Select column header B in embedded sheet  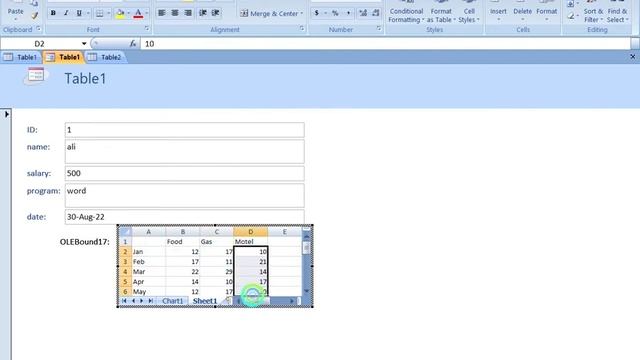click(x=182, y=232)
